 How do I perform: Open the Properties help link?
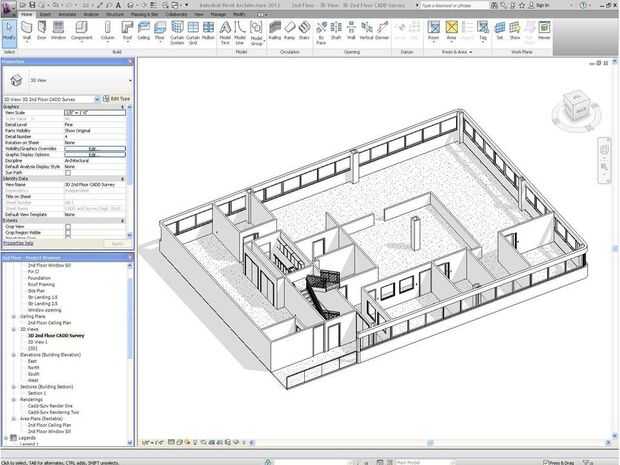[18, 244]
